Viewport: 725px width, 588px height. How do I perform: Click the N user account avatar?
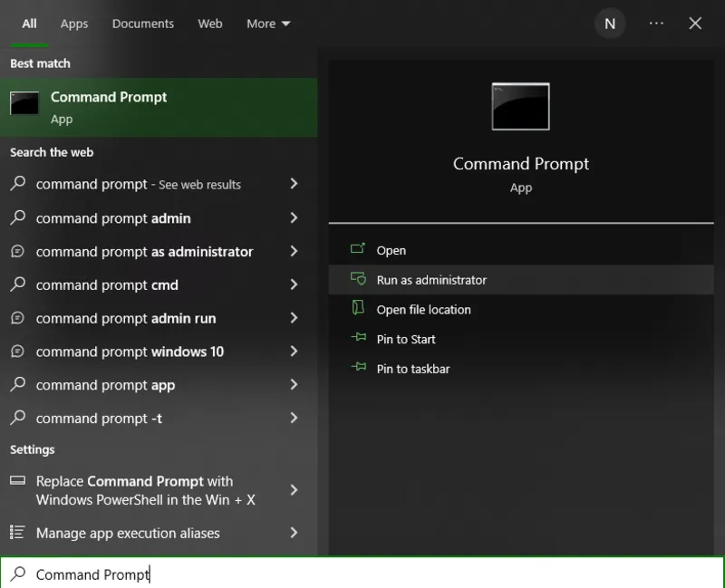[610, 24]
